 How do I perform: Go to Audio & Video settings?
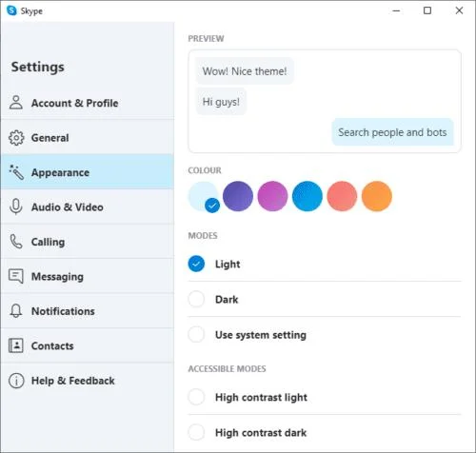click(88, 207)
